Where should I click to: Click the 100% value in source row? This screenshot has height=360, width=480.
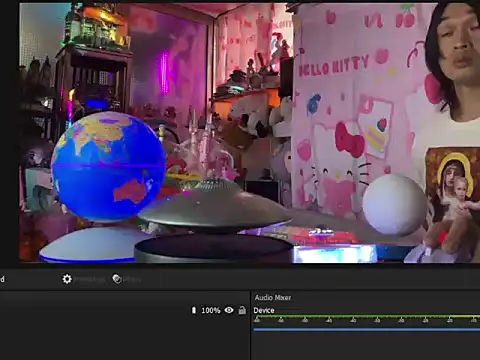(x=211, y=310)
